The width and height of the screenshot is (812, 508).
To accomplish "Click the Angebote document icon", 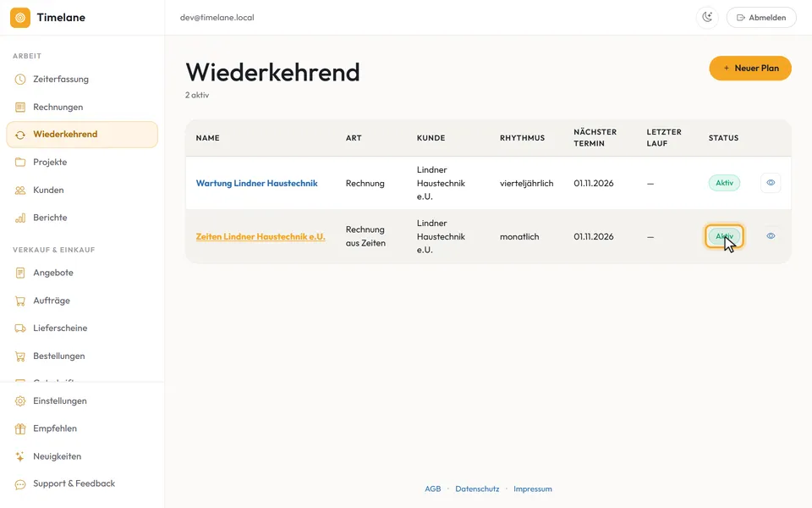I will pyautogui.click(x=20, y=273).
